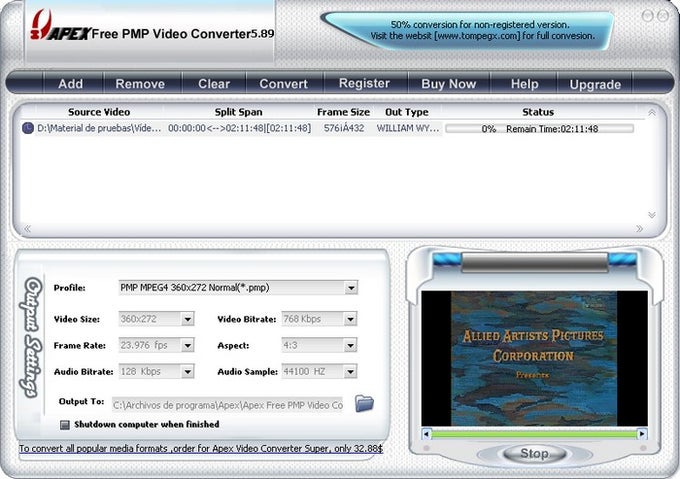
Task: Click the 576x432 frame size cell
Action: [x=344, y=128]
